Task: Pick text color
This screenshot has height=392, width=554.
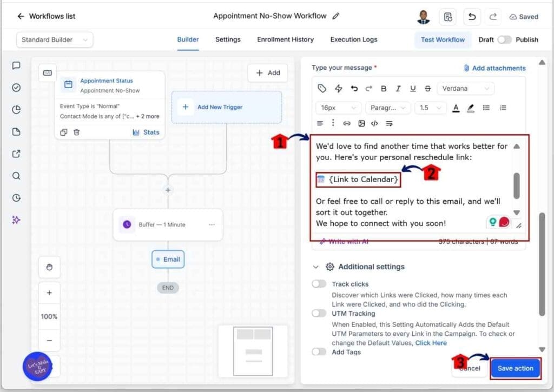Action: click(x=456, y=108)
